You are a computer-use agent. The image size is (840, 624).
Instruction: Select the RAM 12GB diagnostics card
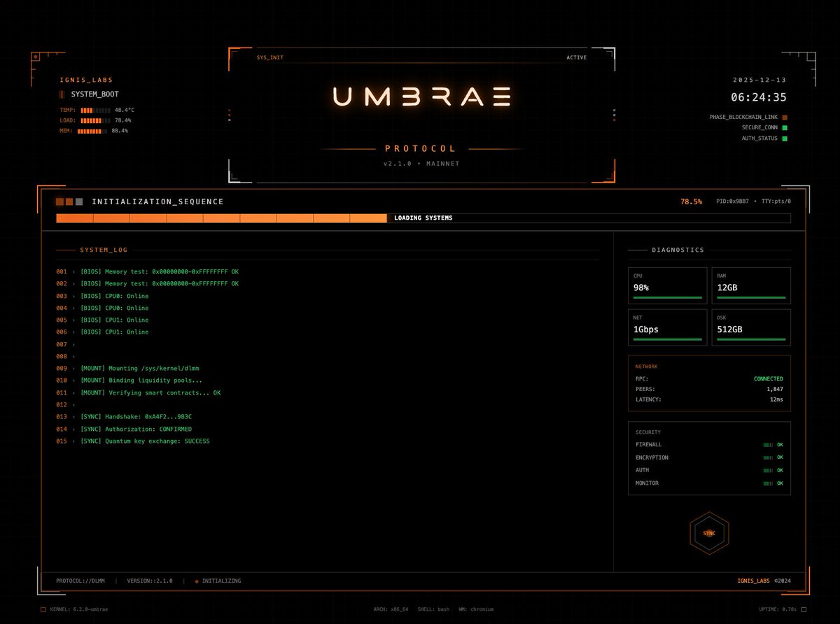pyautogui.click(x=751, y=285)
